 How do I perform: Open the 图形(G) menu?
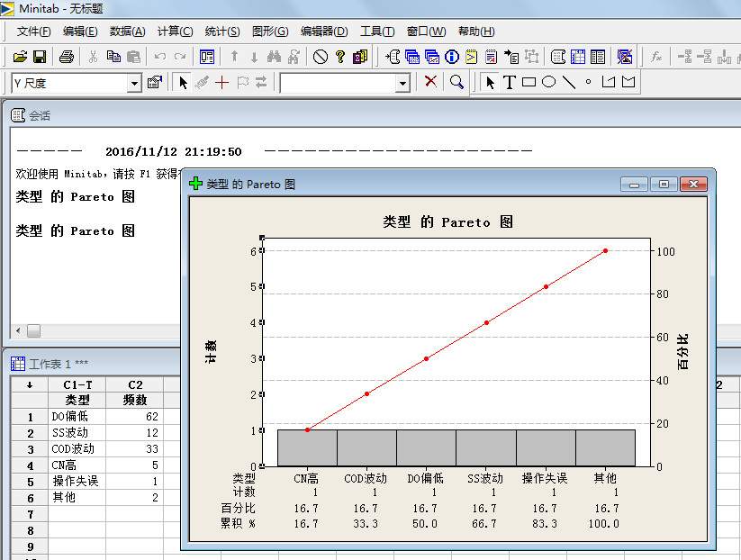pos(270,32)
